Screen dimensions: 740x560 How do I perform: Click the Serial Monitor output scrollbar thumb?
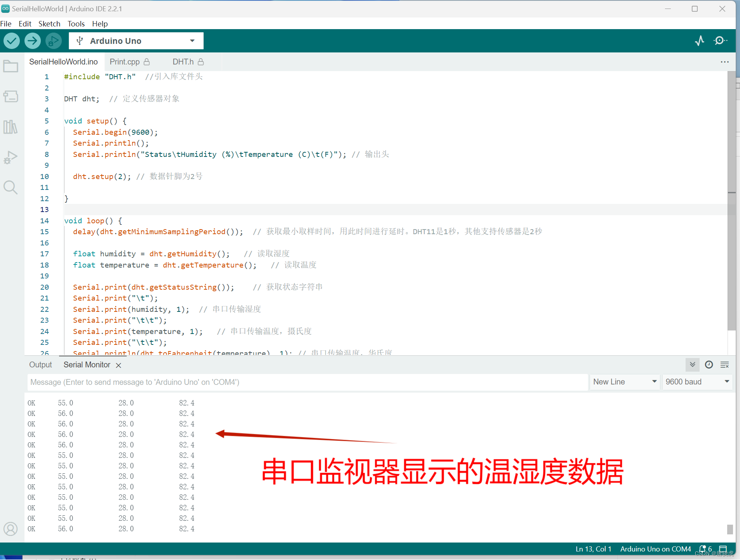[730, 529]
